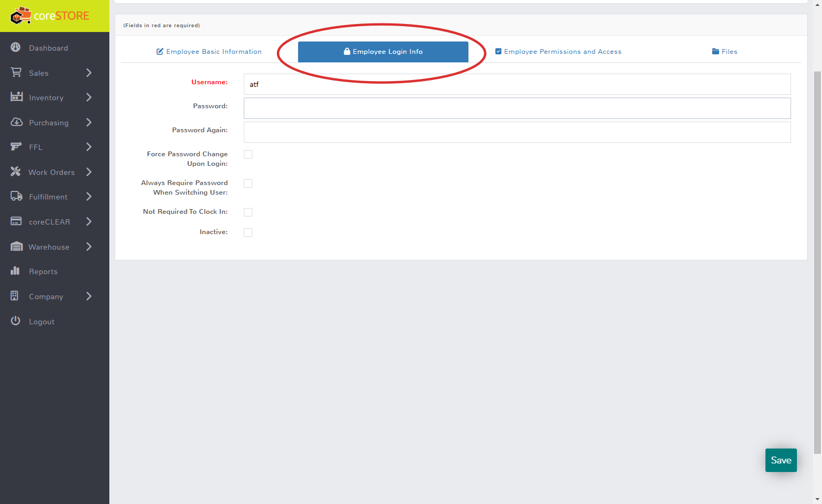
Task: Expand the Company submenu chevron
Action: click(89, 296)
